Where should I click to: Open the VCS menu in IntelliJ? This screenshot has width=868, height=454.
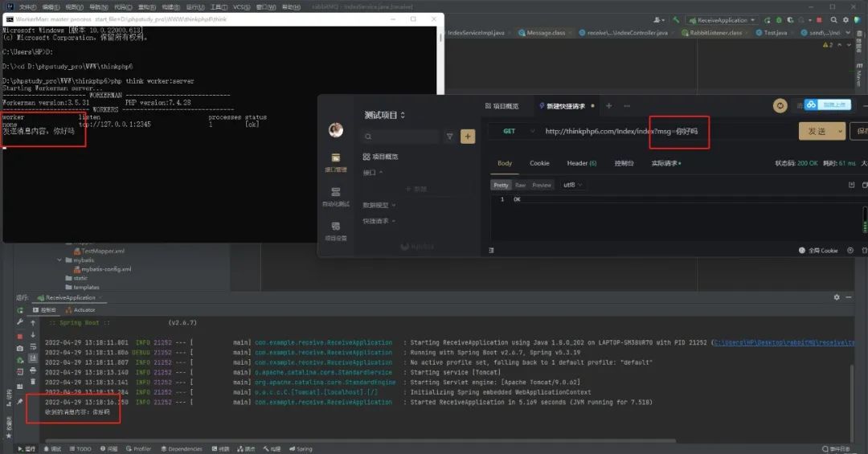click(241, 6)
